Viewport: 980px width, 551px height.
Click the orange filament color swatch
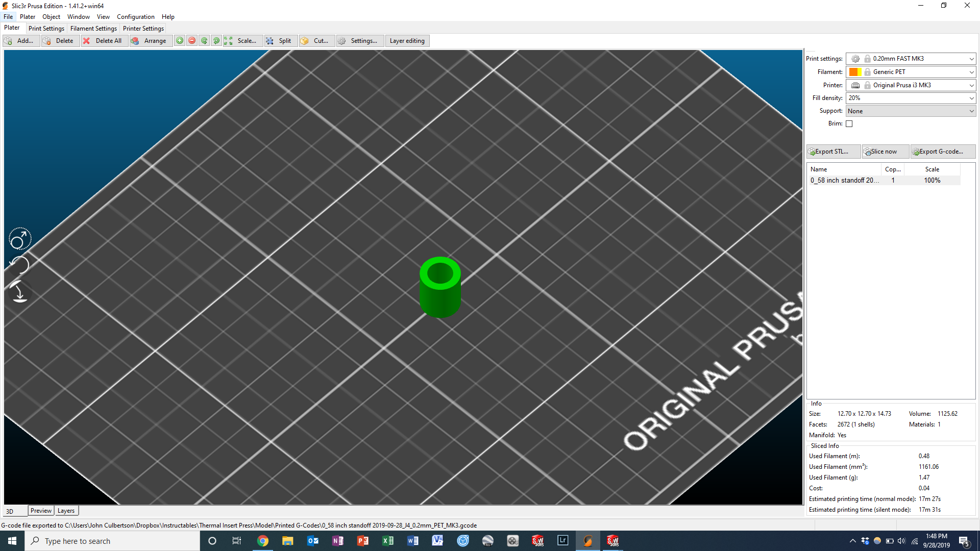(x=854, y=72)
